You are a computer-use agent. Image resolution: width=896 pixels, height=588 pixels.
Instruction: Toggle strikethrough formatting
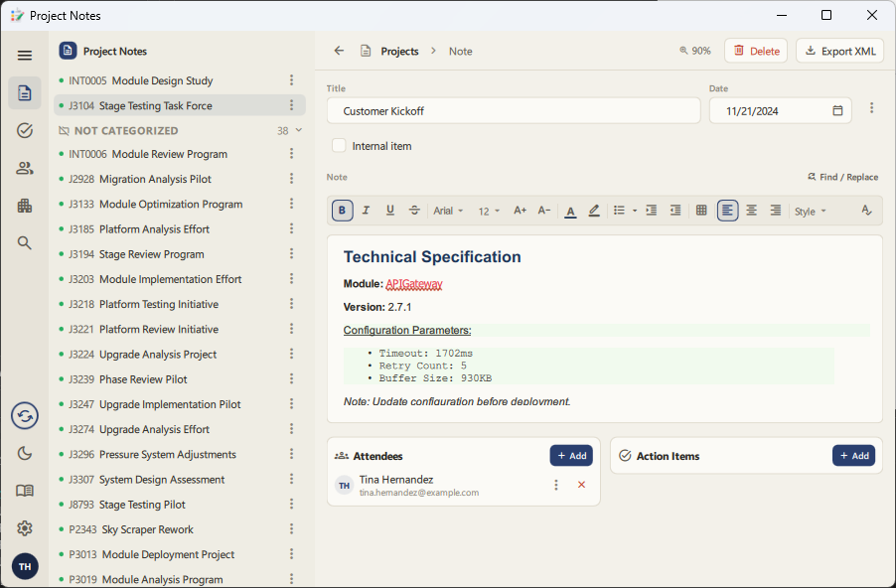pyautogui.click(x=414, y=211)
